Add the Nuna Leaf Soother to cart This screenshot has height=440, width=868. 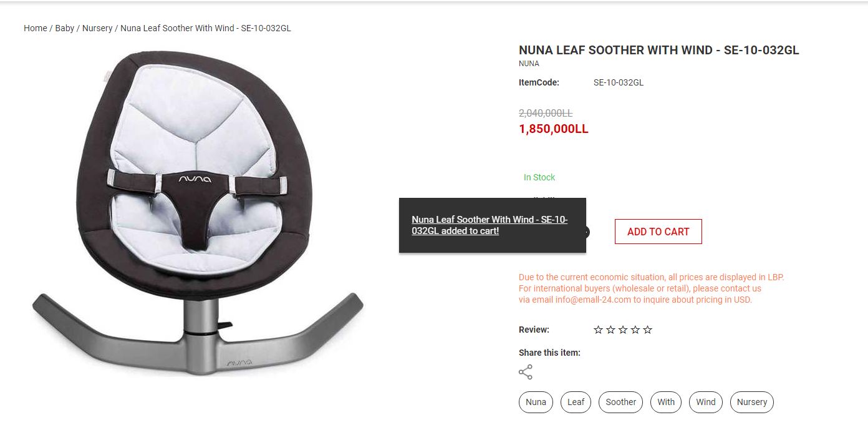pyautogui.click(x=658, y=232)
